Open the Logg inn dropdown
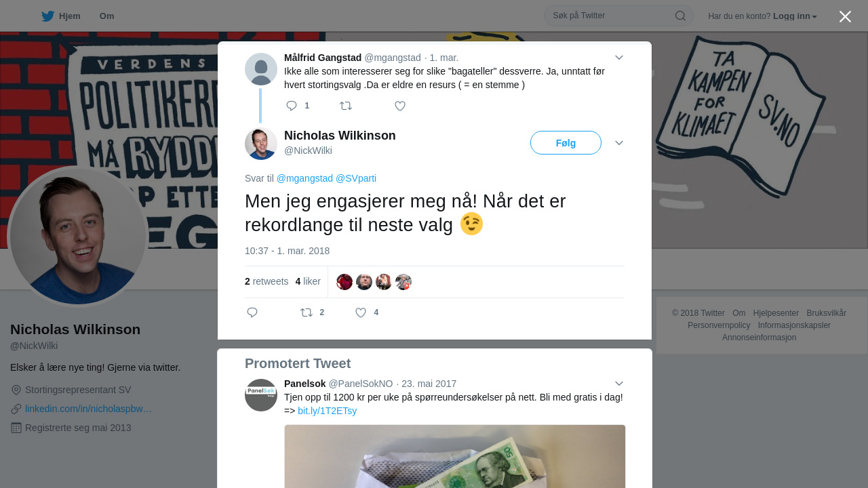The width and height of the screenshot is (868, 488). pyautogui.click(x=795, y=16)
